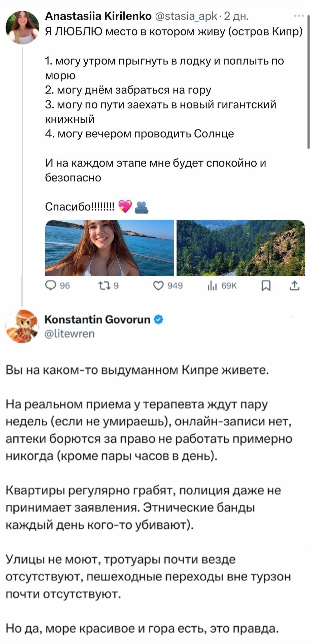Click the Anastasiia Kirilenko display name

pyautogui.click(x=98, y=16)
